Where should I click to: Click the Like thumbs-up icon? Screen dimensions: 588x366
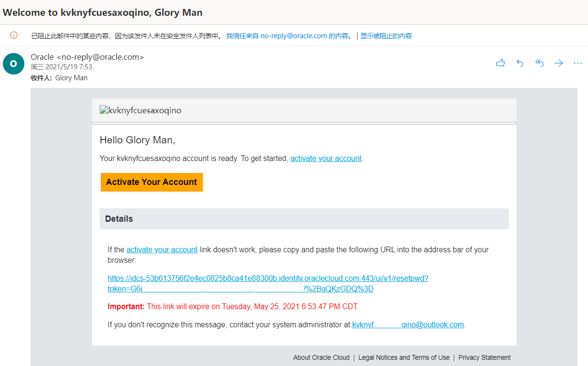point(500,63)
